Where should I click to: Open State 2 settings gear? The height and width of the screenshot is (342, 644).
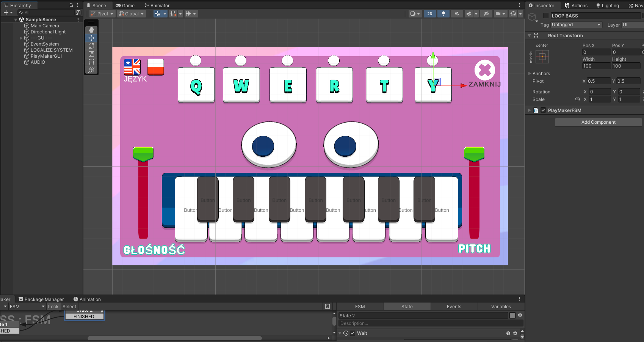click(x=520, y=315)
